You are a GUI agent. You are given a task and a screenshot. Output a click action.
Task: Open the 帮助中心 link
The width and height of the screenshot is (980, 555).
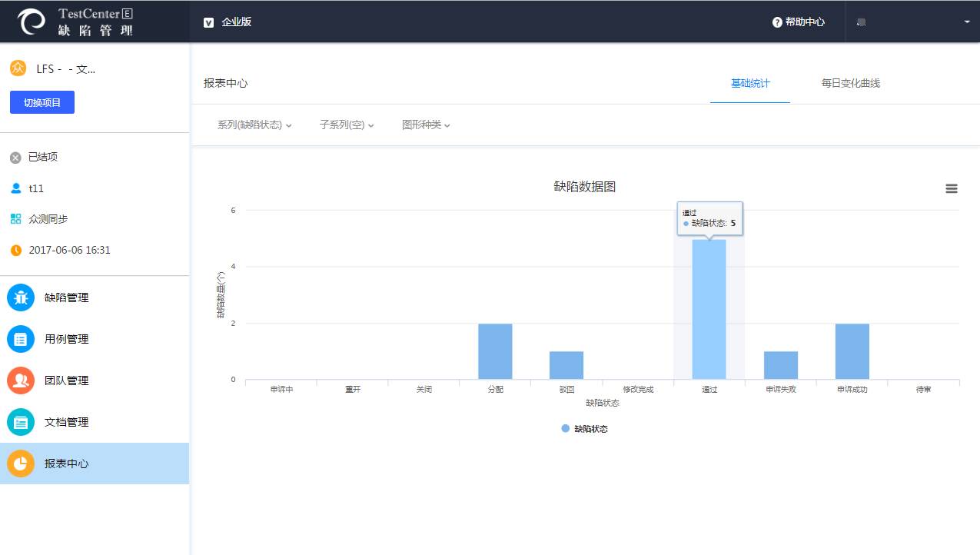click(805, 22)
